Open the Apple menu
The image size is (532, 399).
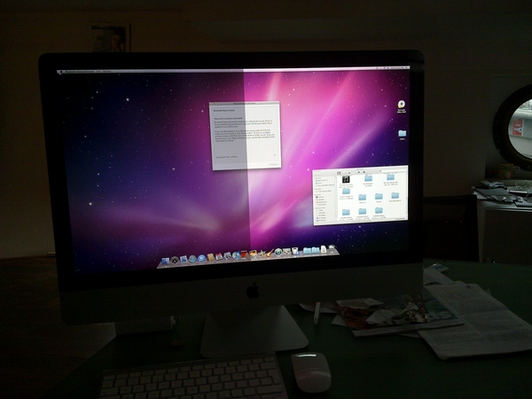point(60,72)
